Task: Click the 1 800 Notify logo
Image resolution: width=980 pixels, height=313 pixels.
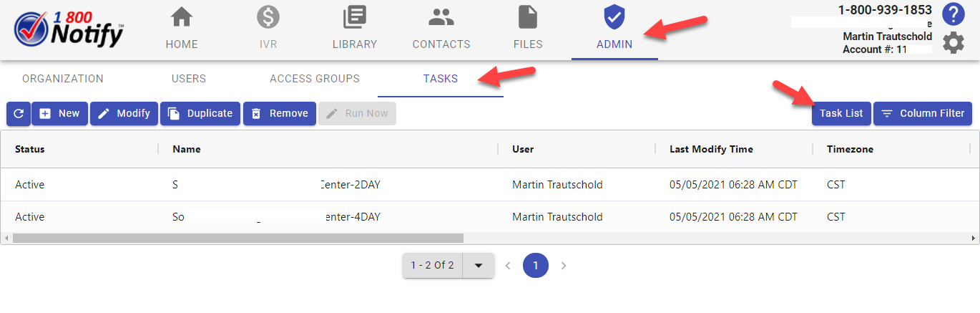Action: pos(69,30)
